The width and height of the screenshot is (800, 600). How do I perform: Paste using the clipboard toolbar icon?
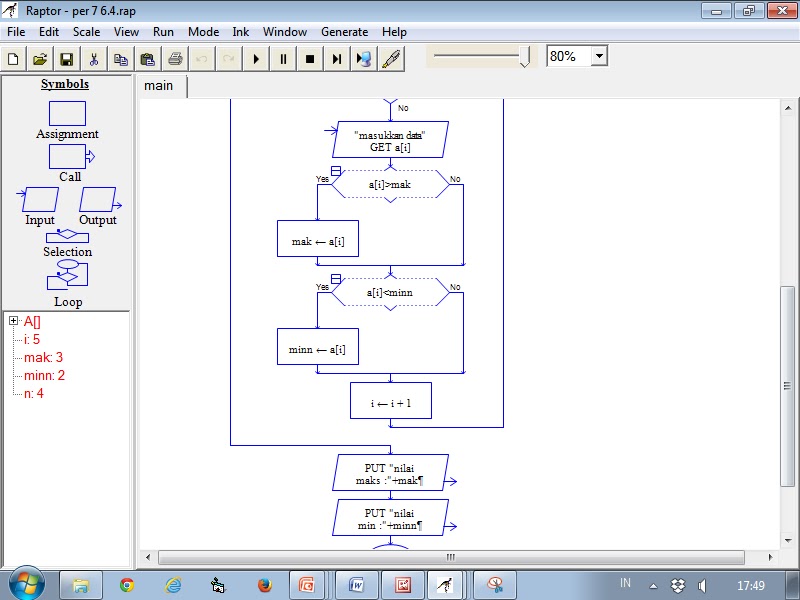[x=148, y=59]
